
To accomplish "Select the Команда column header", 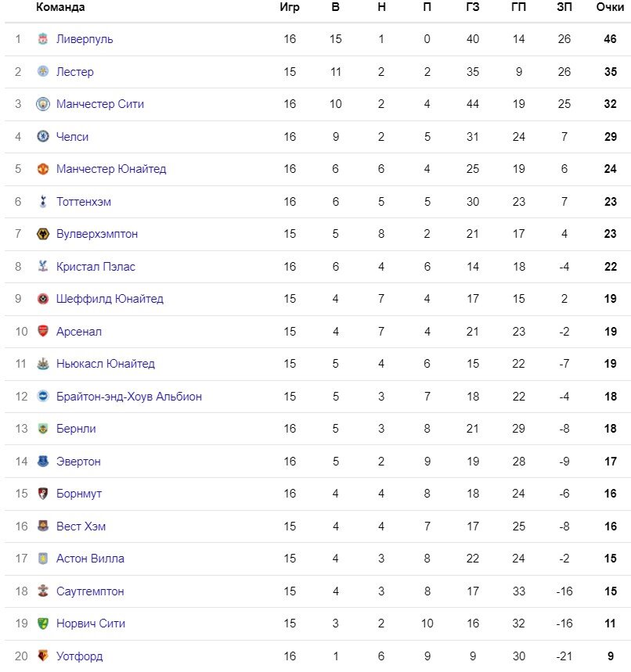I will click(60, 7).
